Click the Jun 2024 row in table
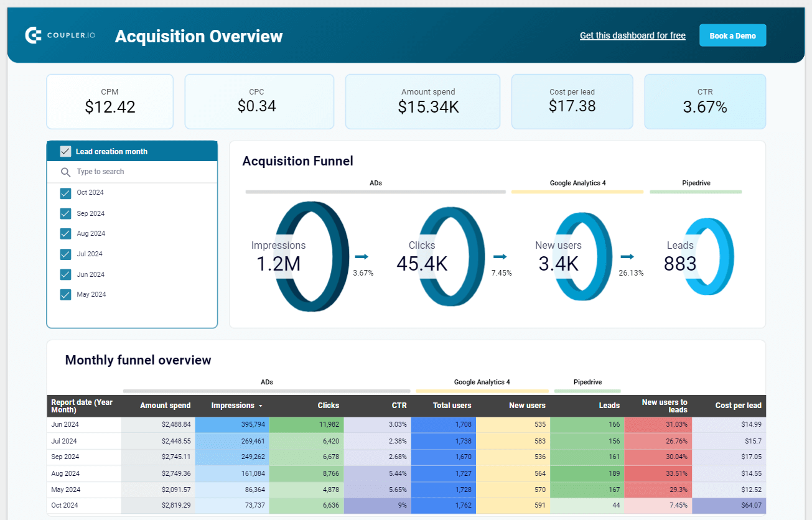The height and width of the screenshot is (520, 812). coord(406,425)
